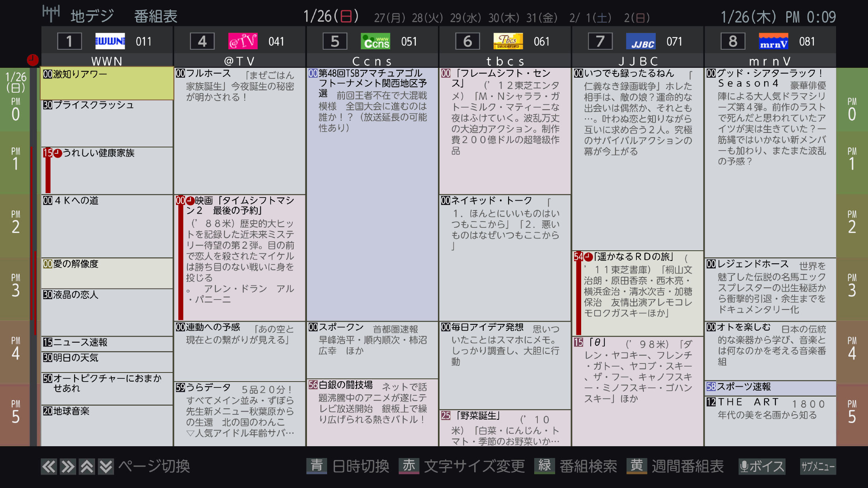This screenshot has height=488, width=868.
Task: Click the downward page-change chevron
Action: (105, 467)
